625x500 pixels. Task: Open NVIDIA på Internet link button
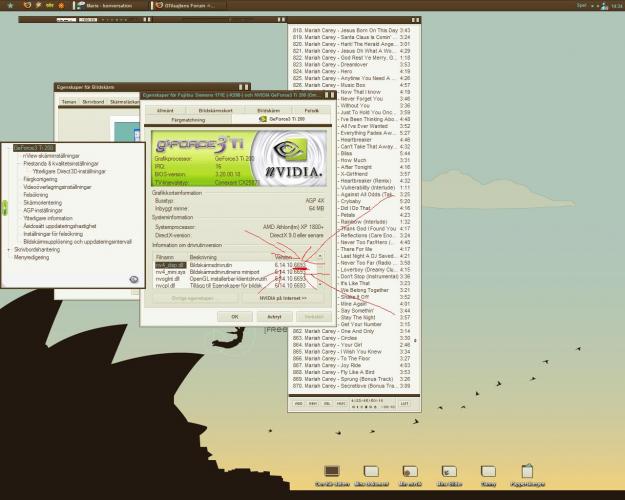[283, 298]
